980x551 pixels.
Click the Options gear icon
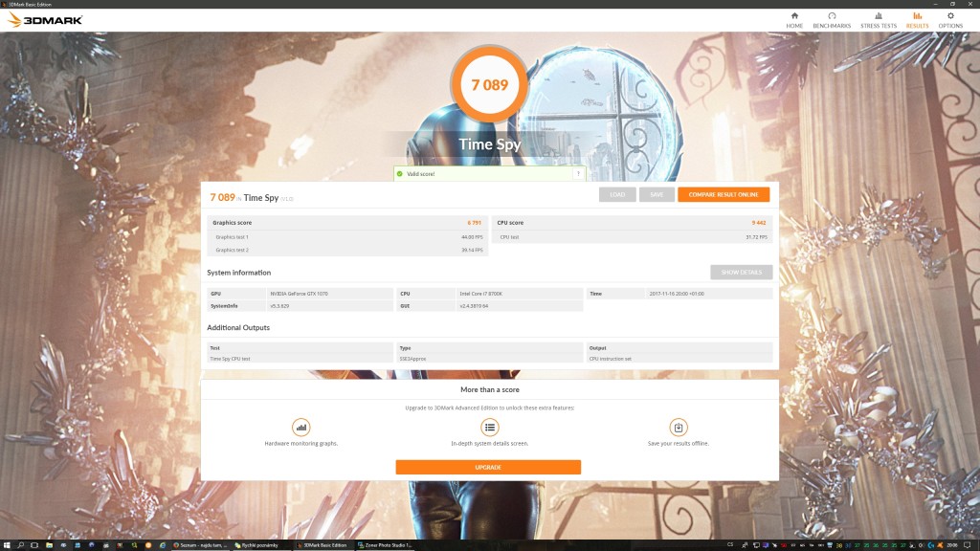949,18
